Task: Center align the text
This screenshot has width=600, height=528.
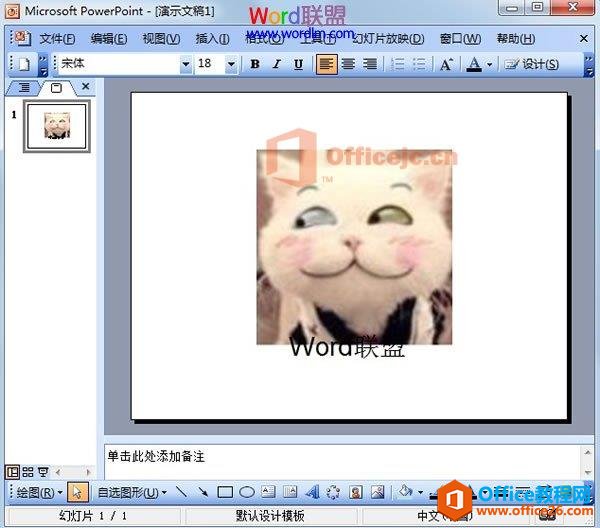Action: [348, 64]
